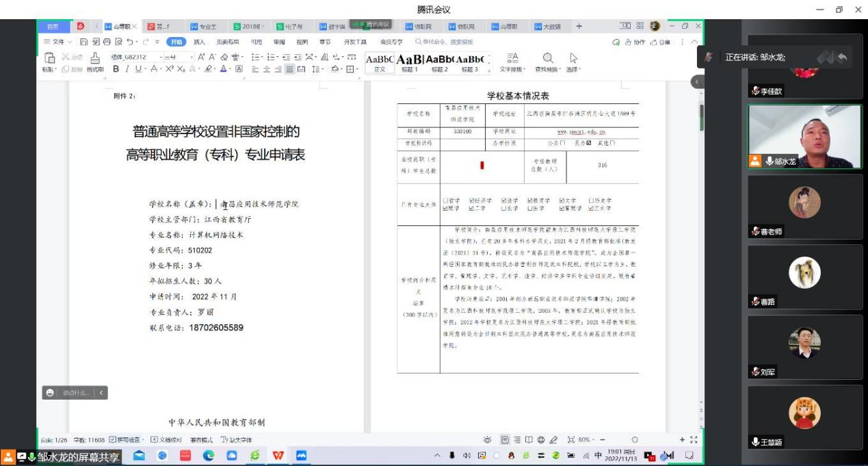Click the new tab plus icon
Viewport: 868px width, 466px height.
point(579,26)
